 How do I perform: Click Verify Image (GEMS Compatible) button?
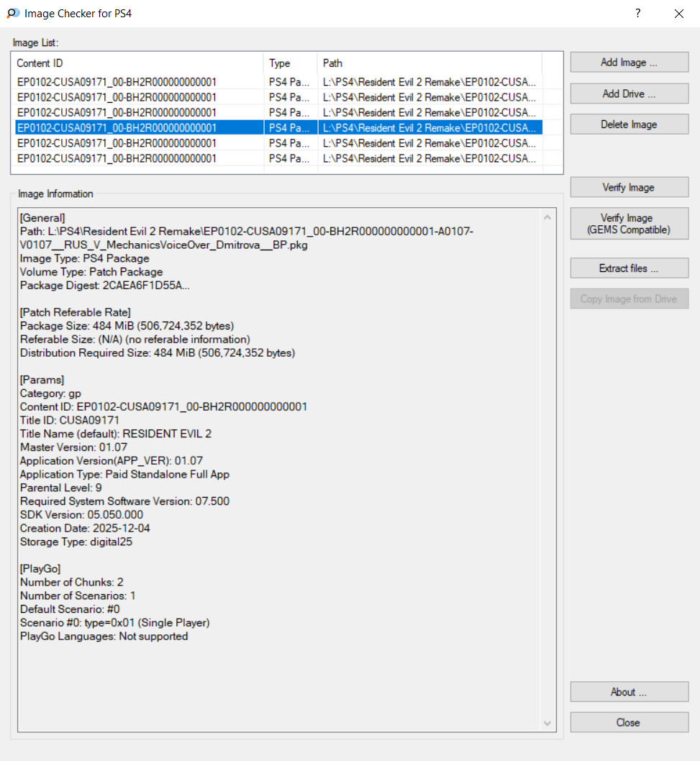pos(629,224)
